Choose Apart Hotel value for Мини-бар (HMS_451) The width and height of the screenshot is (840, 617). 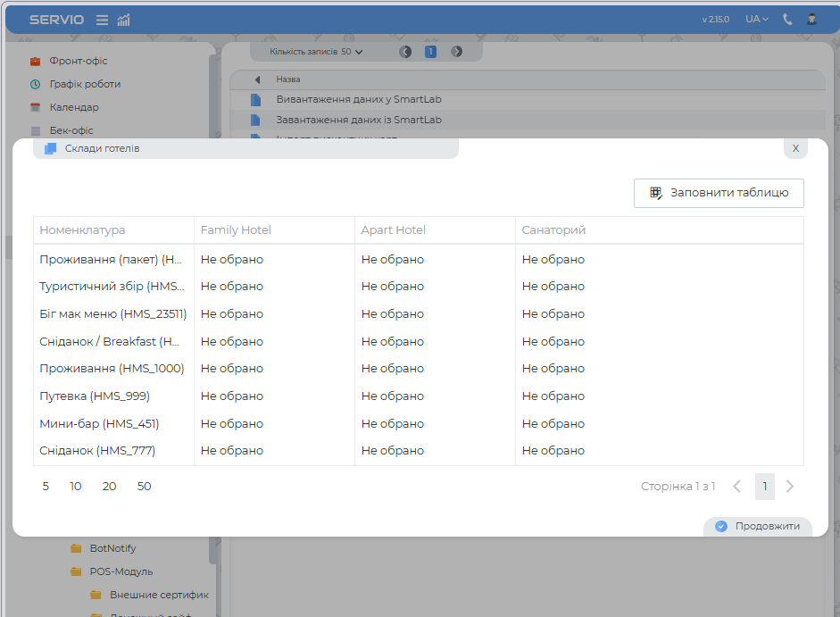click(x=393, y=423)
